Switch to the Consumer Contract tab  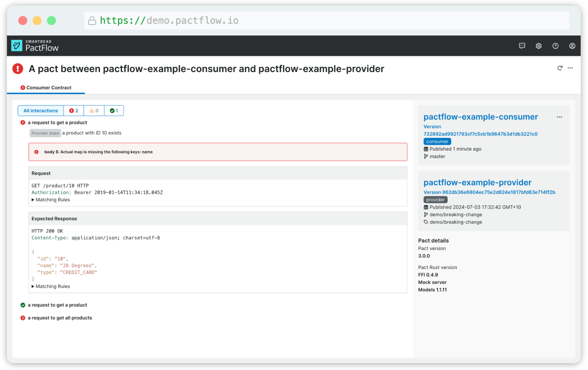[46, 88]
